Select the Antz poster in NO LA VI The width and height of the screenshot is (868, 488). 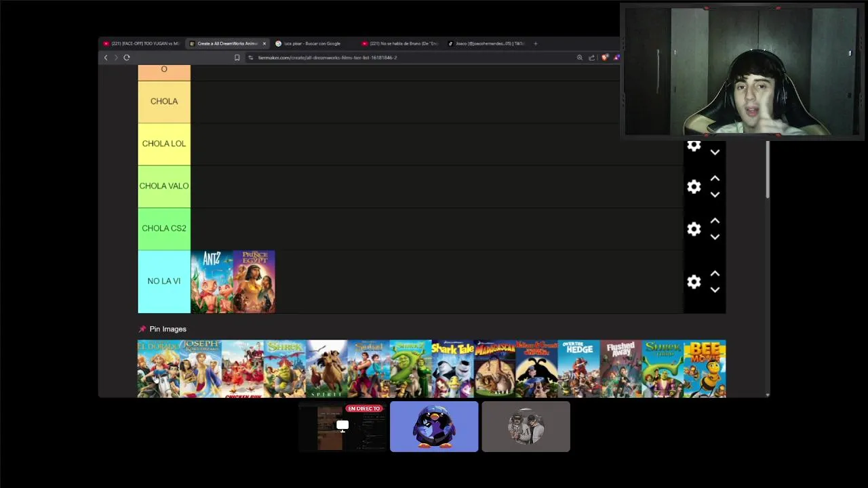click(212, 282)
